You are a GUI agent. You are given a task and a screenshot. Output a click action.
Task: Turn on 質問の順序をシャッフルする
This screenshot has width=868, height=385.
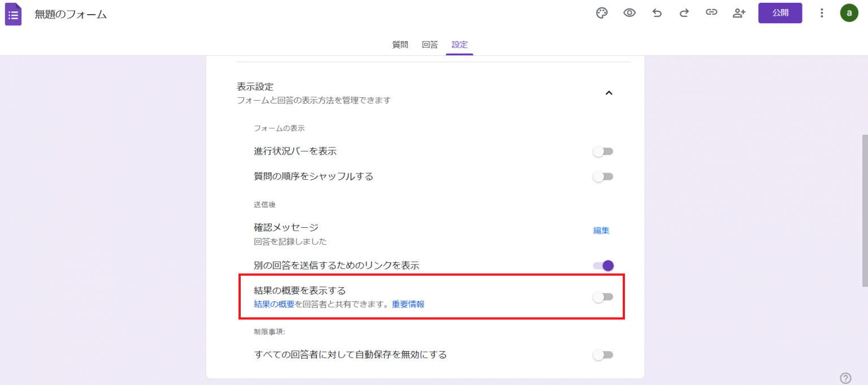(x=602, y=176)
